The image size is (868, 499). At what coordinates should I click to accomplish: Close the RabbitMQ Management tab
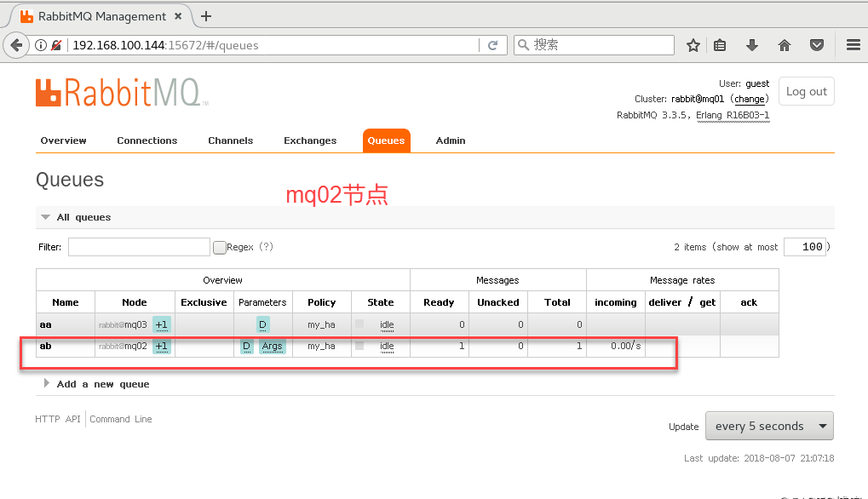[x=178, y=16]
